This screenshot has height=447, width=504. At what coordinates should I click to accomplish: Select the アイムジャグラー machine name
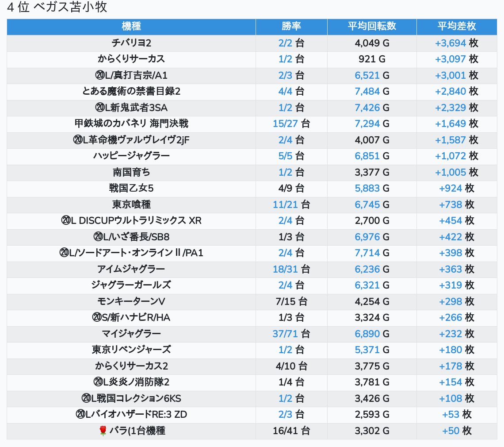131,270
